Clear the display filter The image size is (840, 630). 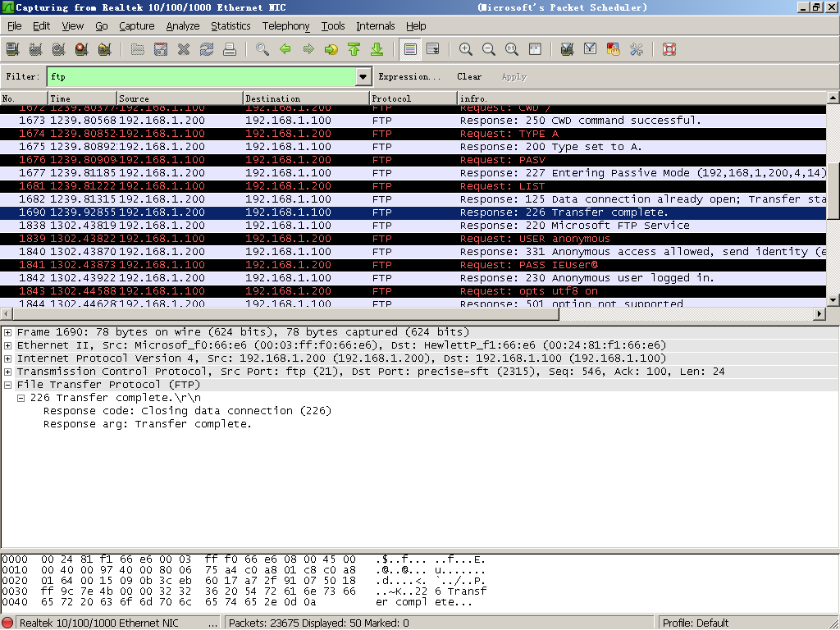[469, 76]
